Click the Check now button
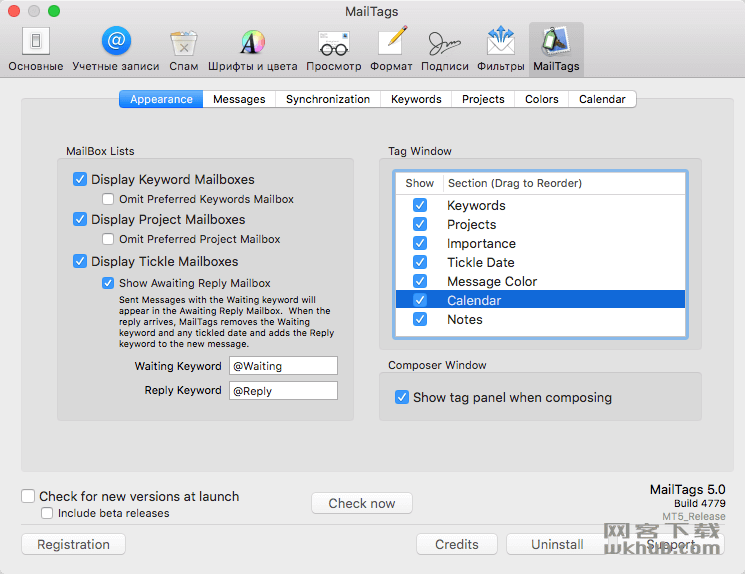 362,503
